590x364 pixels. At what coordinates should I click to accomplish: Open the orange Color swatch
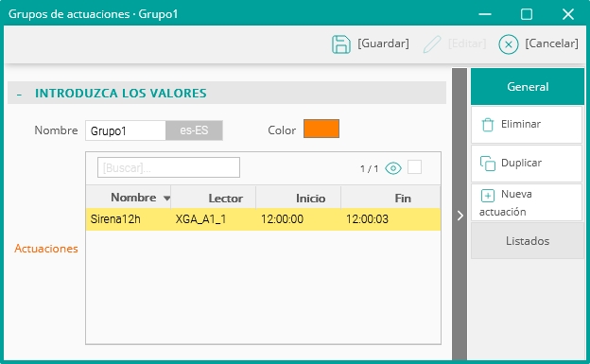tap(321, 129)
